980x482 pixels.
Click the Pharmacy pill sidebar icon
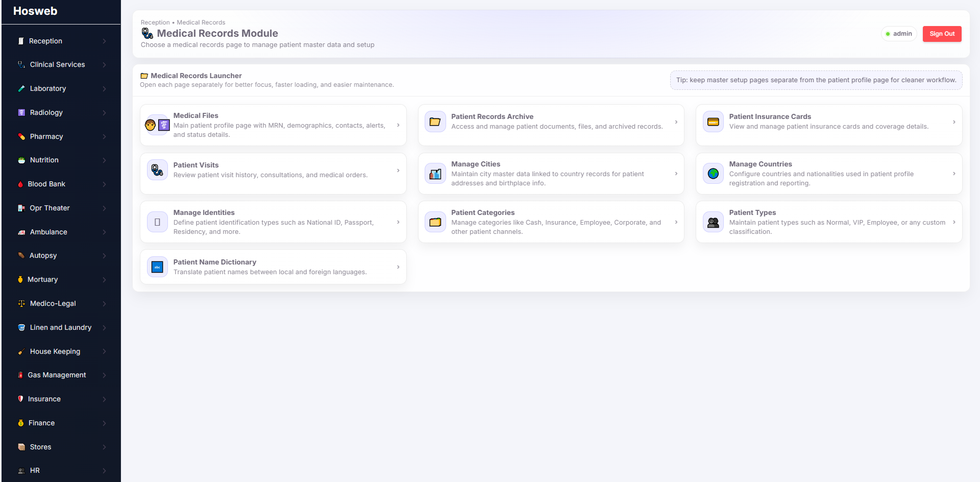point(21,136)
